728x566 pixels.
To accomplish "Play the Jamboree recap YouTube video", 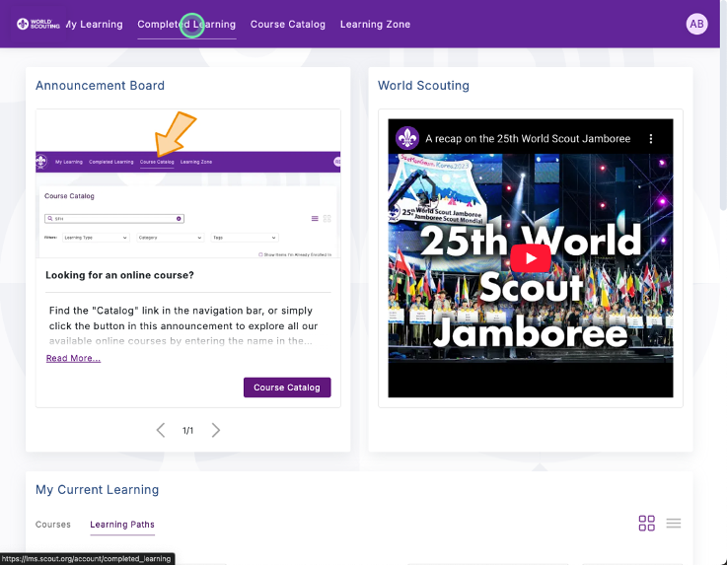I will click(530, 258).
